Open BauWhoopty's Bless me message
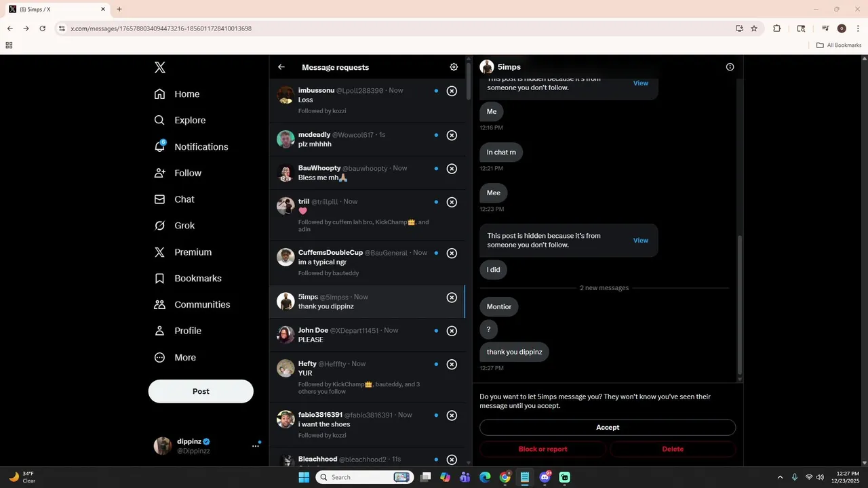 pyautogui.click(x=368, y=173)
